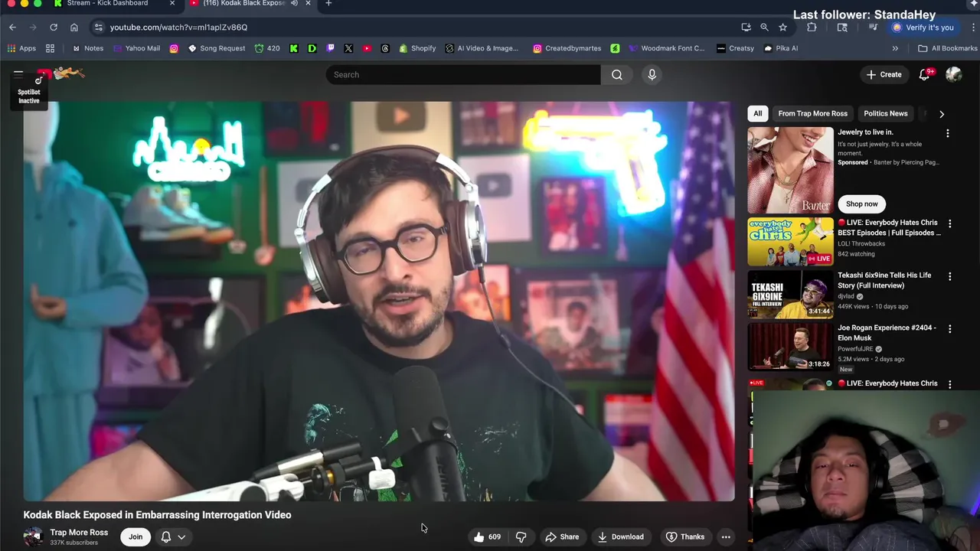Click the Share button
Viewport: 980px width, 551px height.
562,536
